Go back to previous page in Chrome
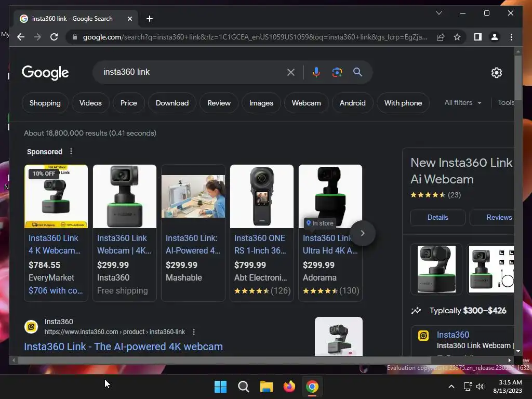This screenshot has width=532, height=399. pyautogui.click(x=21, y=37)
